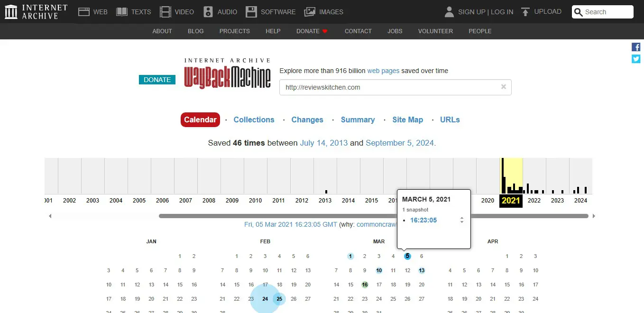Image resolution: width=644 pixels, height=313 pixels.
Task: Open the February 24 snapshot day
Action: pyautogui.click(x=265, y=299)
